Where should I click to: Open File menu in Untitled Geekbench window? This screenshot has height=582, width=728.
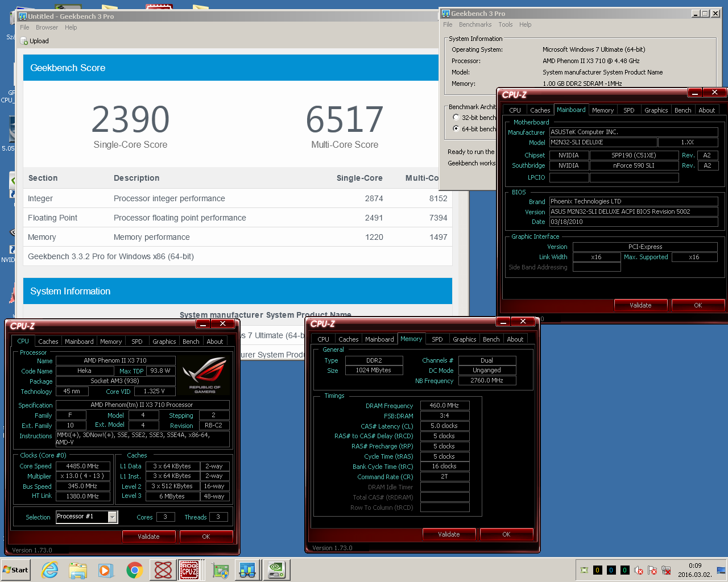(x=24, y=27)
